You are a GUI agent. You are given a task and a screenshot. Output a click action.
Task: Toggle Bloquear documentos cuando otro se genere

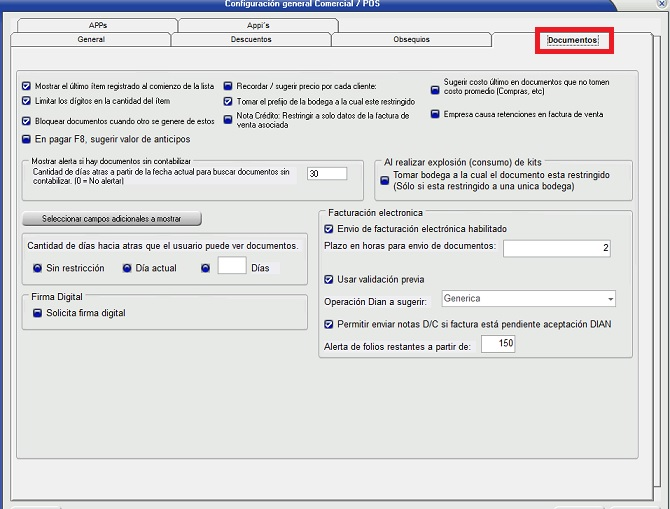click(x=27, y=120)
